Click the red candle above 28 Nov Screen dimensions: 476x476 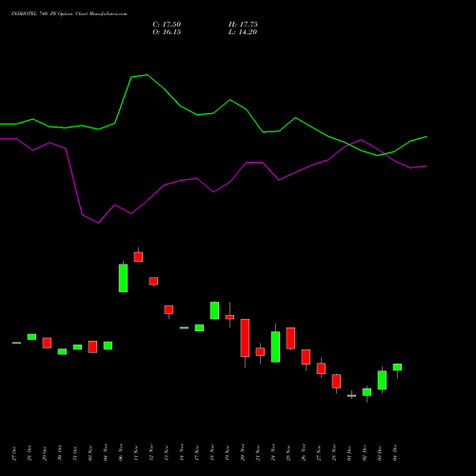(x=336, y=381)
